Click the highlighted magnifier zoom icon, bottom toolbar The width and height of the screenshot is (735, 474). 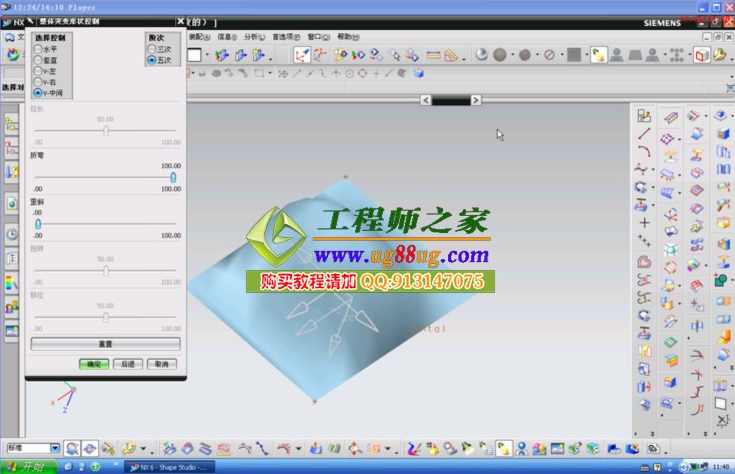click(x=72, y=449)
